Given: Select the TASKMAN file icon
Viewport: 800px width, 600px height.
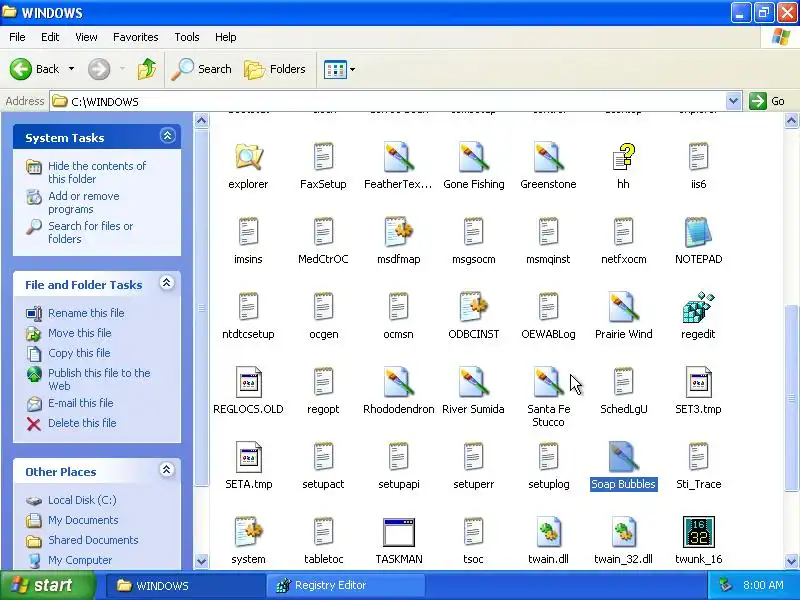Looking at the screenshot, I should 398,532.
